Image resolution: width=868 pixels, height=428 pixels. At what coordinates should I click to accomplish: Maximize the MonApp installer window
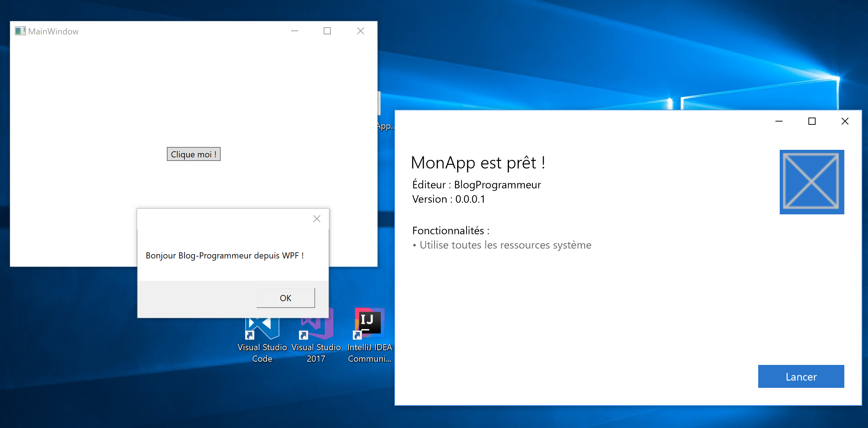pyautogui.click(x=812, y=122)
